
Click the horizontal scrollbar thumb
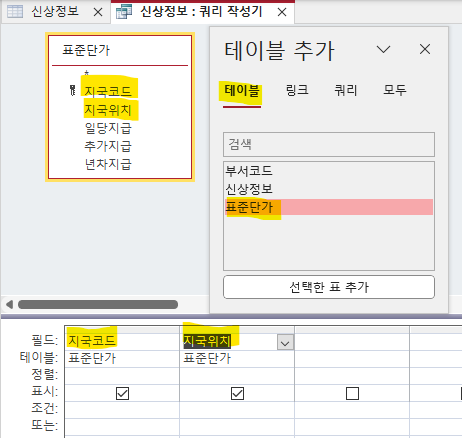point(98,304)
